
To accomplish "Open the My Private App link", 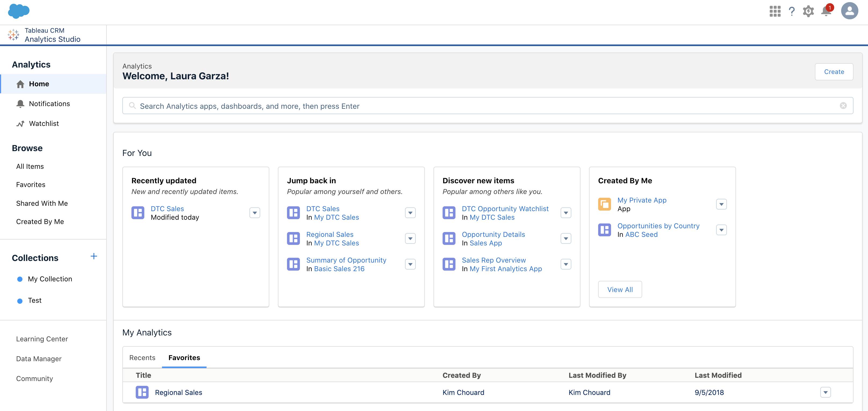I will click(x=642, y=200).
